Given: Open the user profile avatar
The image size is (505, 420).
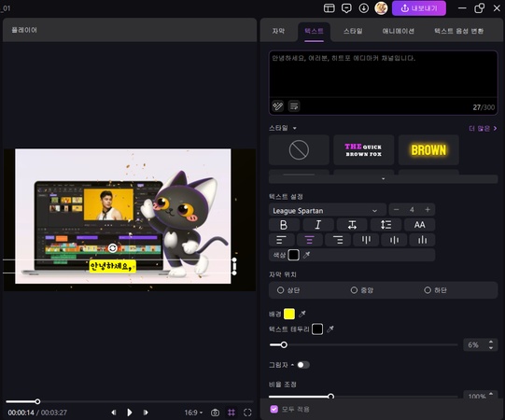Looking at the screenshot, I should (381, 8).
